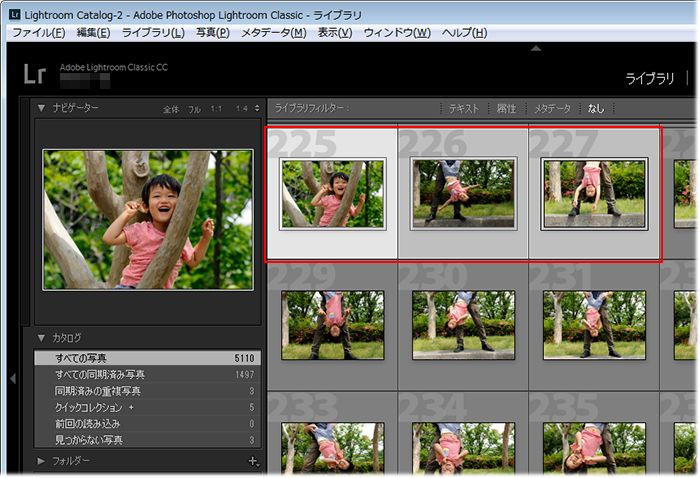Choose the なし library filter
The image size is (700, 478).
pyautogui.click(x=596, y=108)
